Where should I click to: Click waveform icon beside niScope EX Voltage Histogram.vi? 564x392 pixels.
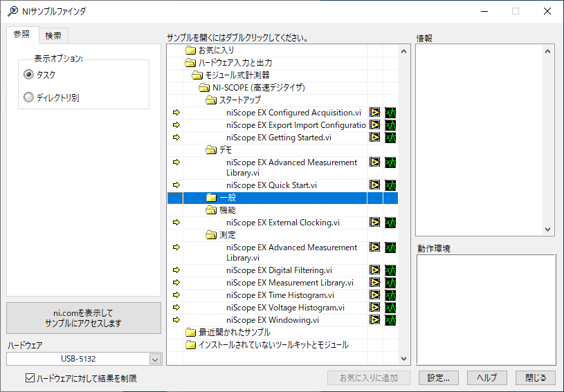pyautogui.click(x=390, y=308)
